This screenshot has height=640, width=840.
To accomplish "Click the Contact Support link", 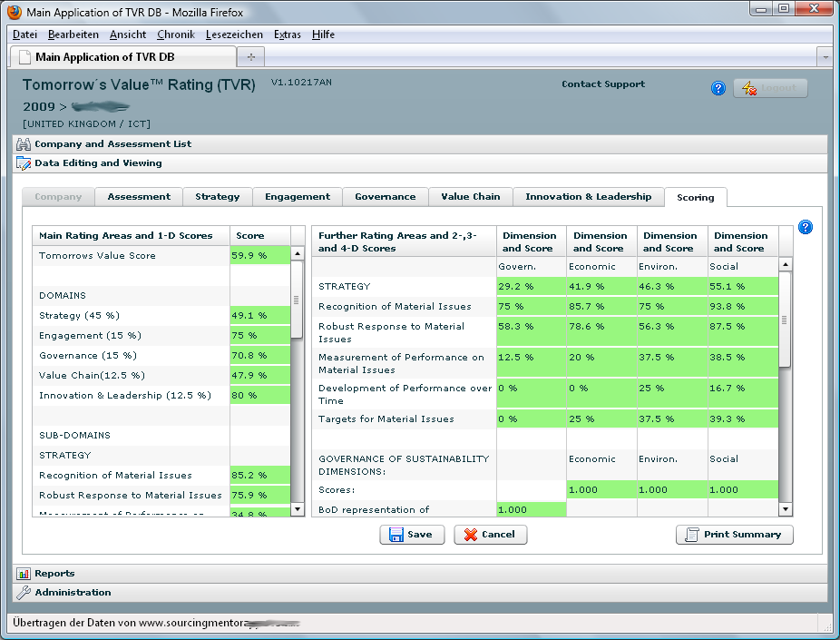I will (602, 84).
